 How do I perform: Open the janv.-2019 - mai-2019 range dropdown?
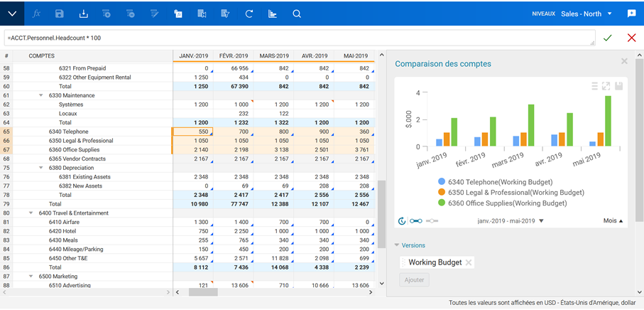(542, 221)
